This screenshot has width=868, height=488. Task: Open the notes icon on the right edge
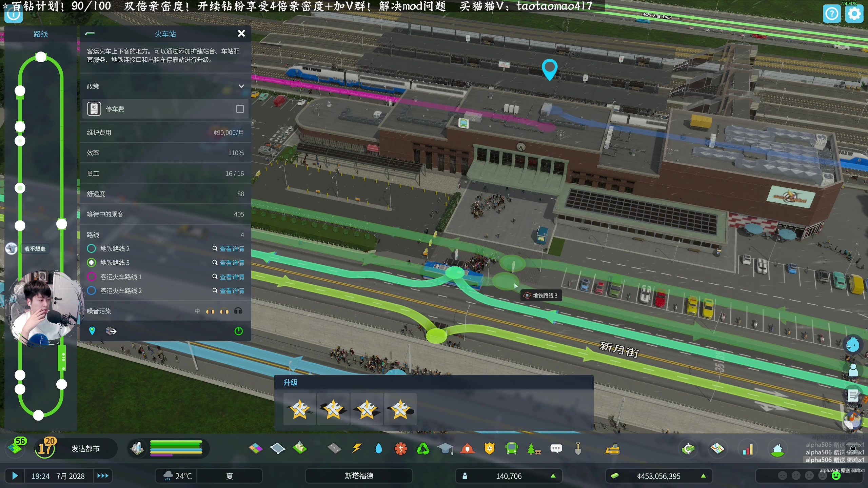pyautogui.click(x=853, y=395)
